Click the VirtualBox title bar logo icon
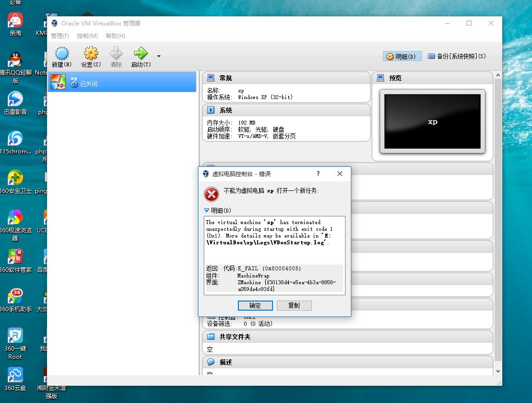This screenshot has width=532, height=403. tap(54, 23)
